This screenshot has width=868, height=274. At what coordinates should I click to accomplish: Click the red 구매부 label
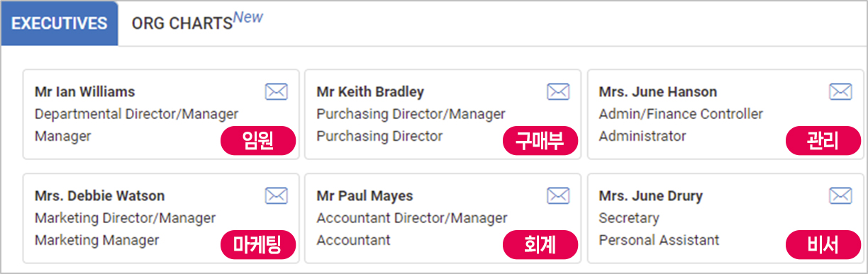point(540,140)
